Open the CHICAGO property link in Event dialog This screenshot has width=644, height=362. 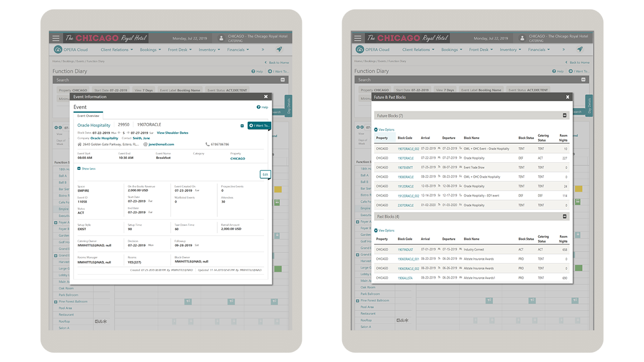click(237, 158)
